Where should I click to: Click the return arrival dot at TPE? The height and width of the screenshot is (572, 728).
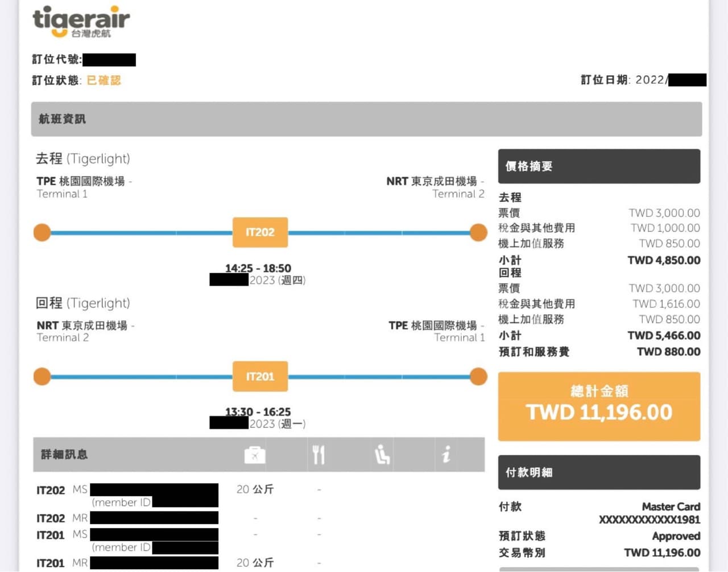pos(478,376)
